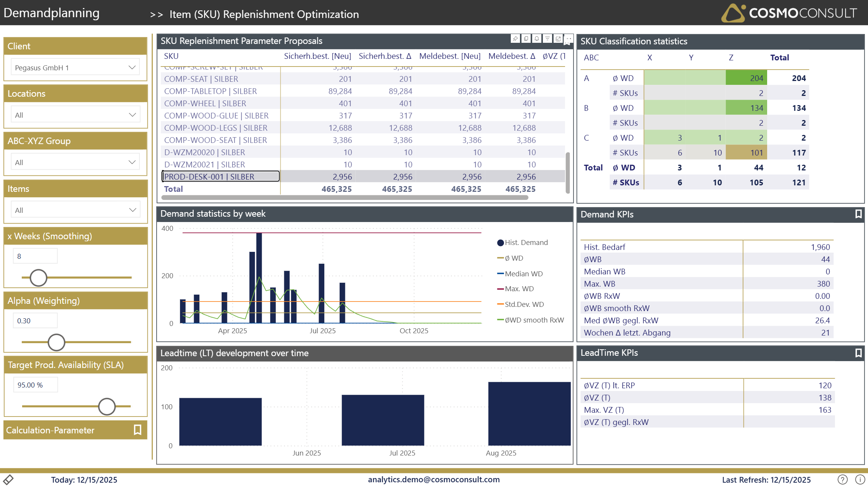
Task: Open the Calculation-Parameter bookmark
Action: click(x=138, y=430)
